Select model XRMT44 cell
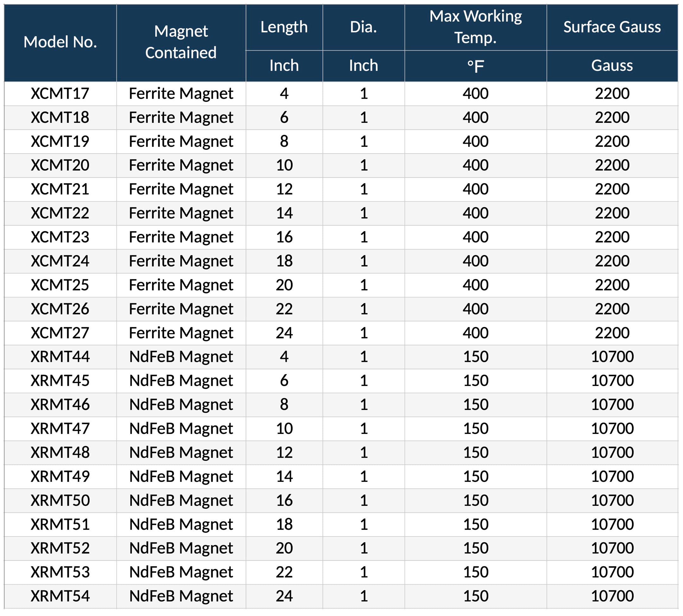Viewport: 683px width, 616px height. point(60,357)
